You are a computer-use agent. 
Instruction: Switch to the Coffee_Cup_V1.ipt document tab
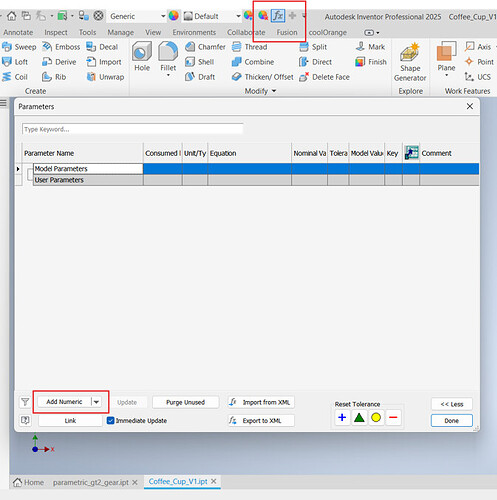pyautogui.click(x=178, y=482)
